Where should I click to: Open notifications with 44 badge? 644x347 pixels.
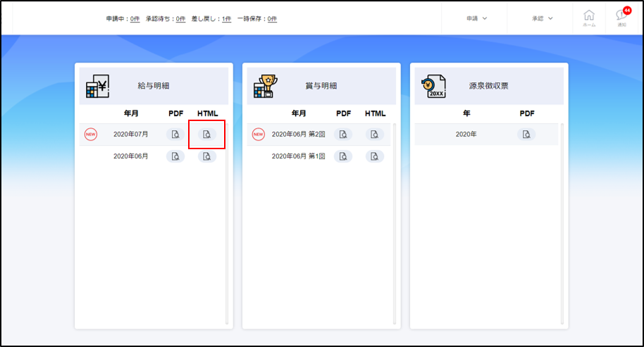[621, 18]
